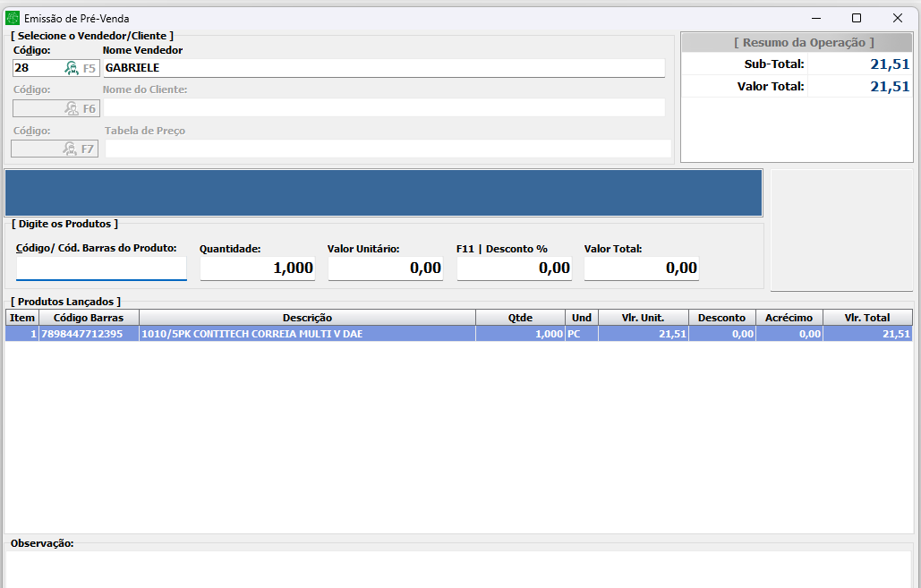Image resolution: width=921 pixels, height=588 pixels.
Task: Click the blue banner display panel
Action: (383, 193)
